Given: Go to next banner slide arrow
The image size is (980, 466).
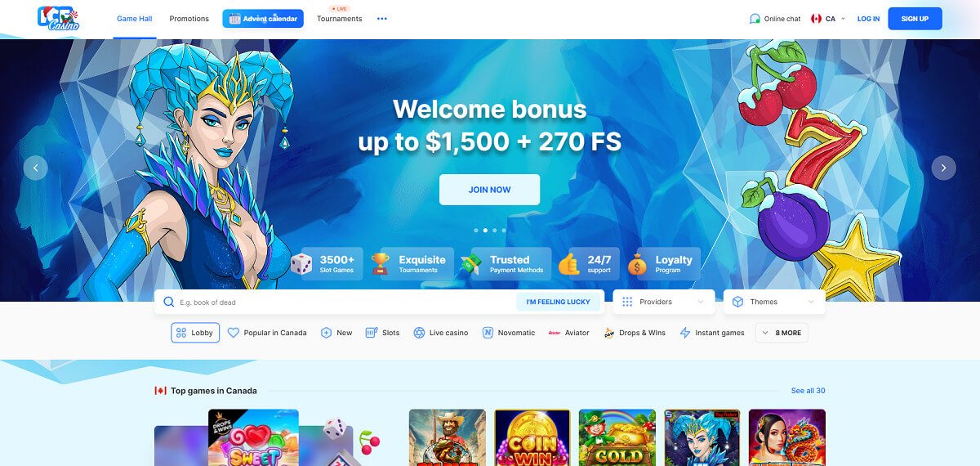Looking at the screenshot, I should 943,168.
